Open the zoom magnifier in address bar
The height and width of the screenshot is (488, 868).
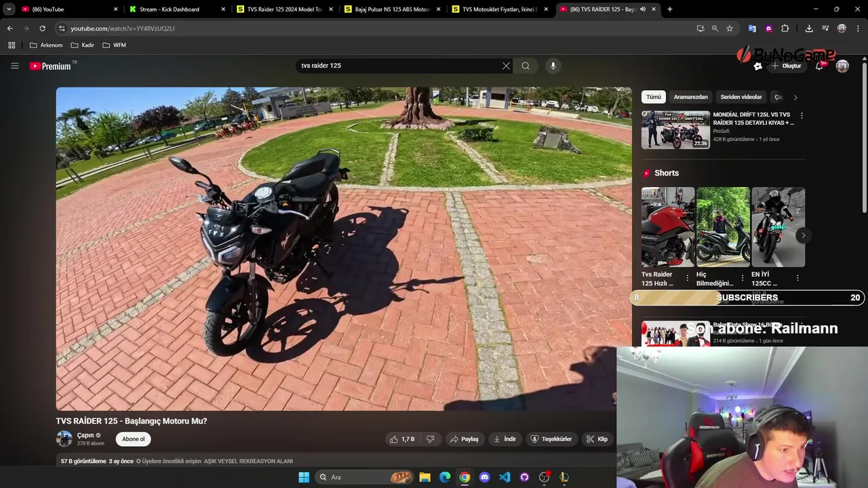(715, 28)
